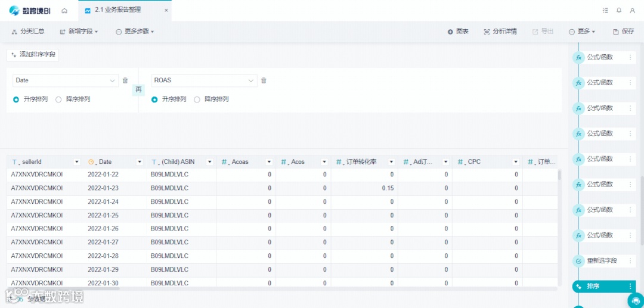The height and width of the screenshot is (308, 644).
Task: Open options of the 排序 step
Action: tap(630, 287)
